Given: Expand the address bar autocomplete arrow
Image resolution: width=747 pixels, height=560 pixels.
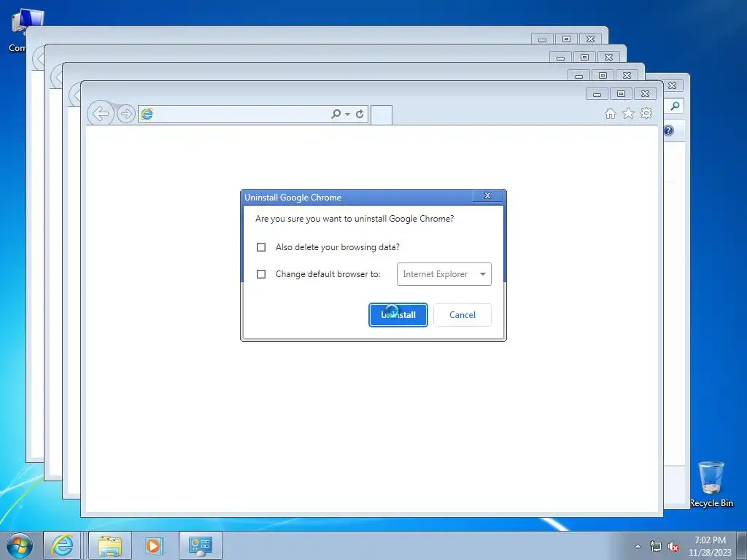Looking at the screenshot, I should click(347, 114).
